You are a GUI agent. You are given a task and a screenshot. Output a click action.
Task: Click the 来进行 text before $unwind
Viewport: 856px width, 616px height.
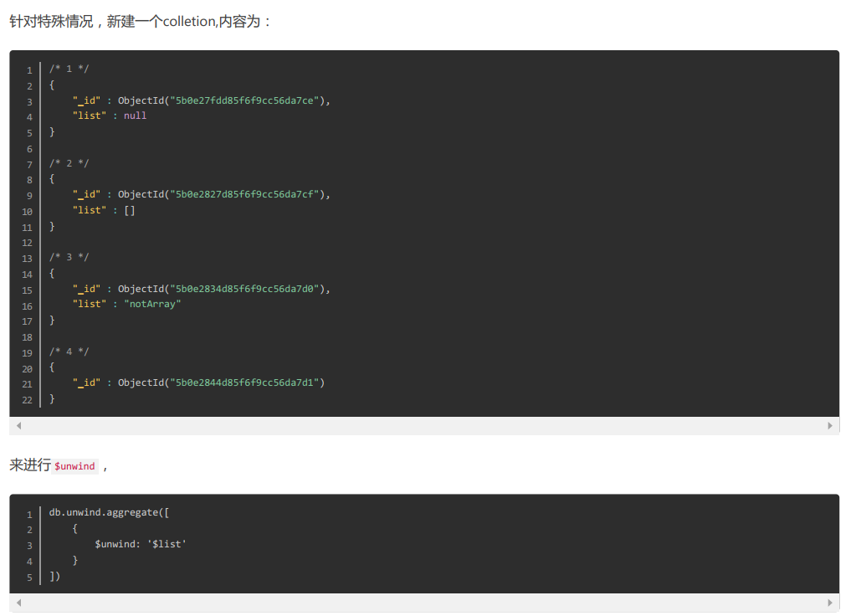30,465
